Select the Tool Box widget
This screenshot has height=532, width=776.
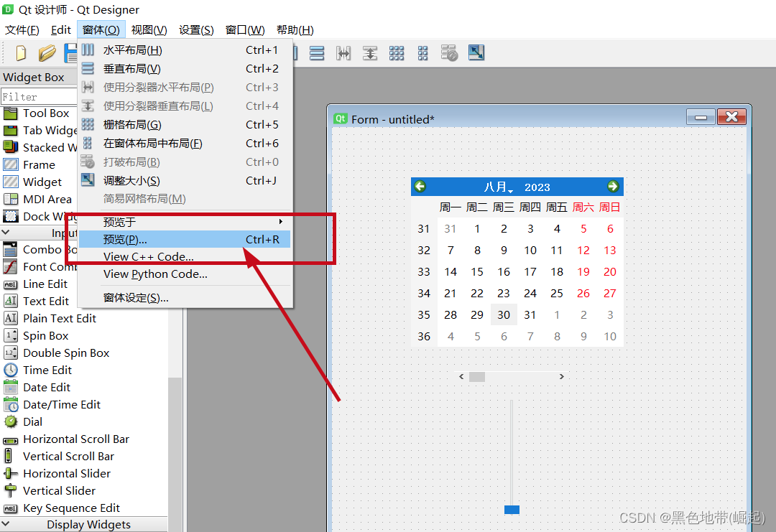(x=46, y=113)
